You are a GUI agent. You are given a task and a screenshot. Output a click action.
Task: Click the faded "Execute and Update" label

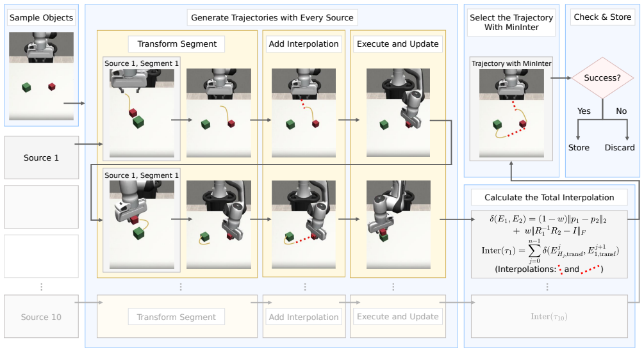click(397, 317)
